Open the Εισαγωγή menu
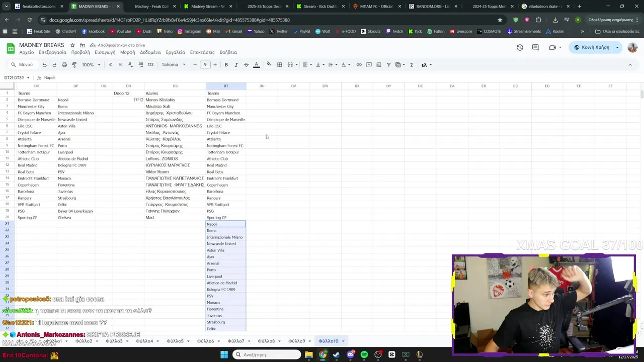Image resolution: width=644 pixels, height=362 pixels. [x=105, y=52]
